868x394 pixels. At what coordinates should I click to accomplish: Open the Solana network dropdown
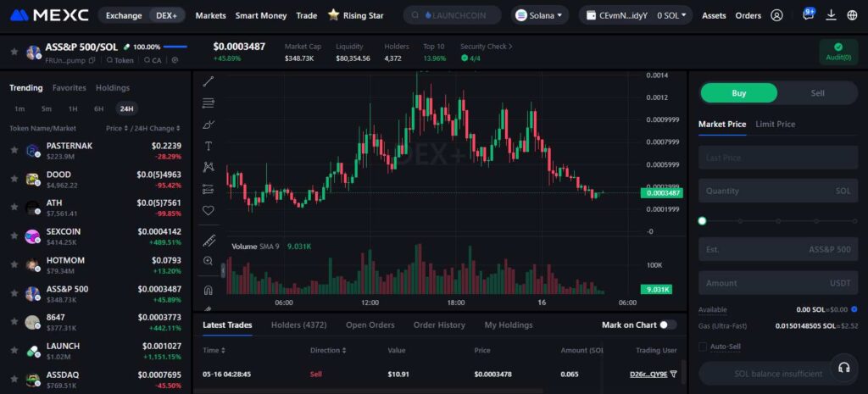541,15
